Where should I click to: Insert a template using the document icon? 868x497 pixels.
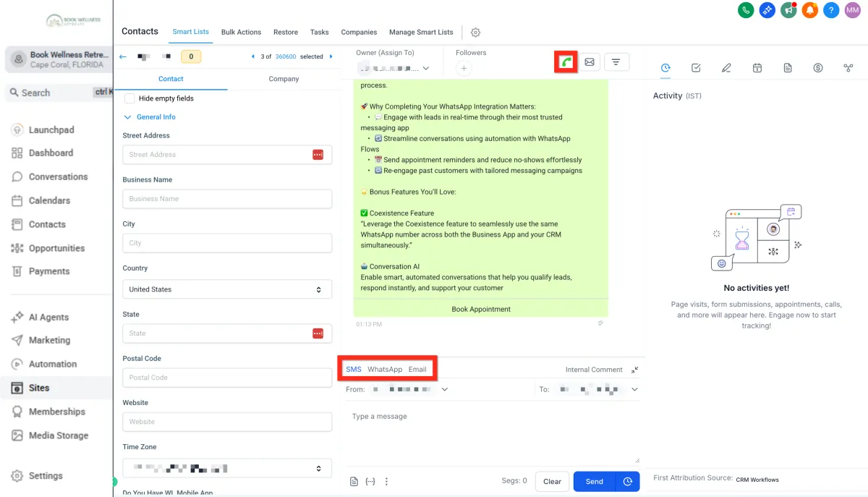point(354,482)
